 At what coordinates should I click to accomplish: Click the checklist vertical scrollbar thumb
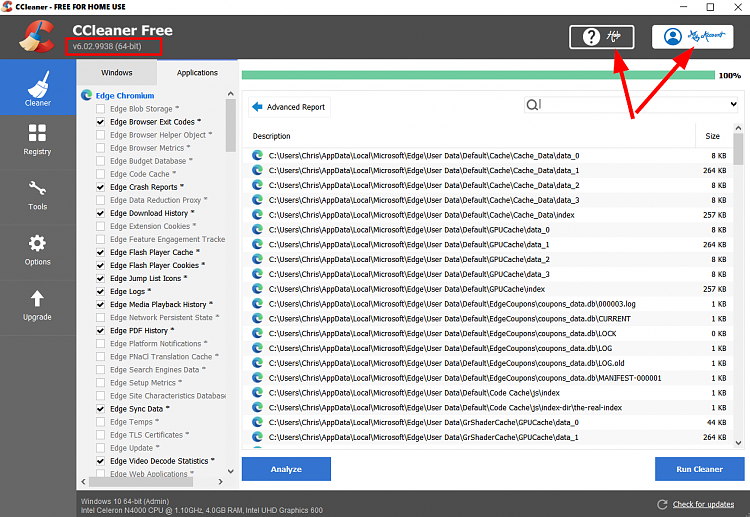pos(231,125)
